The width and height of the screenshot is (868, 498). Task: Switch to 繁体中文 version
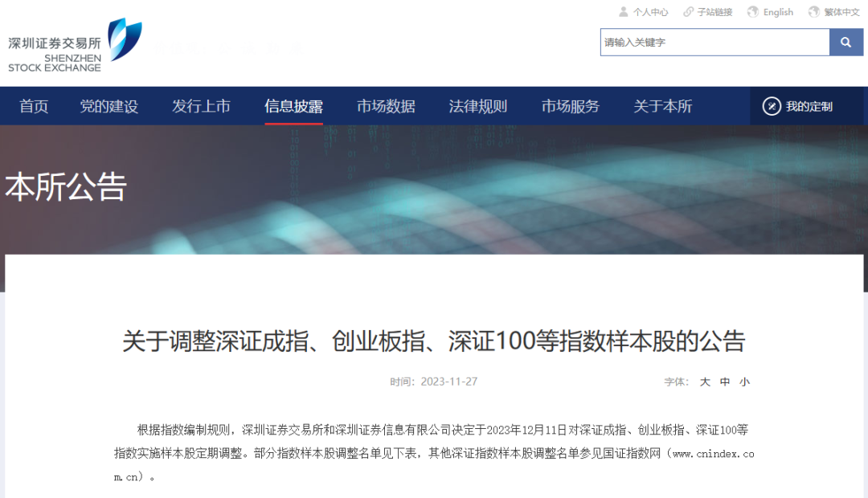(x=841, y=11)
